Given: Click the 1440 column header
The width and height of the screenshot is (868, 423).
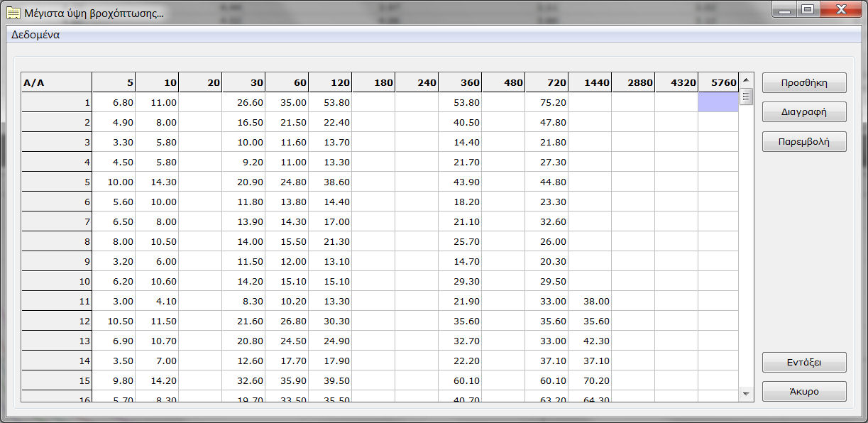Looking at the screenshot, I should point(590,82).
